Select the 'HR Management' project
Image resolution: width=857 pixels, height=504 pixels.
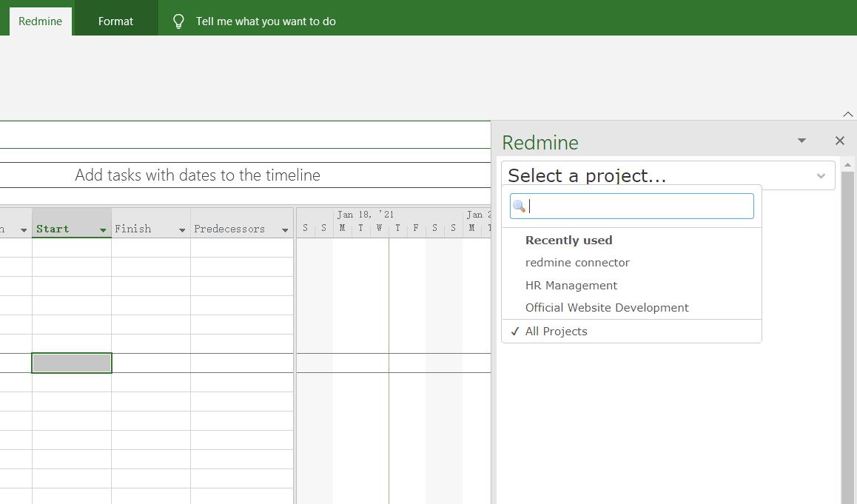tap(571, 286)
